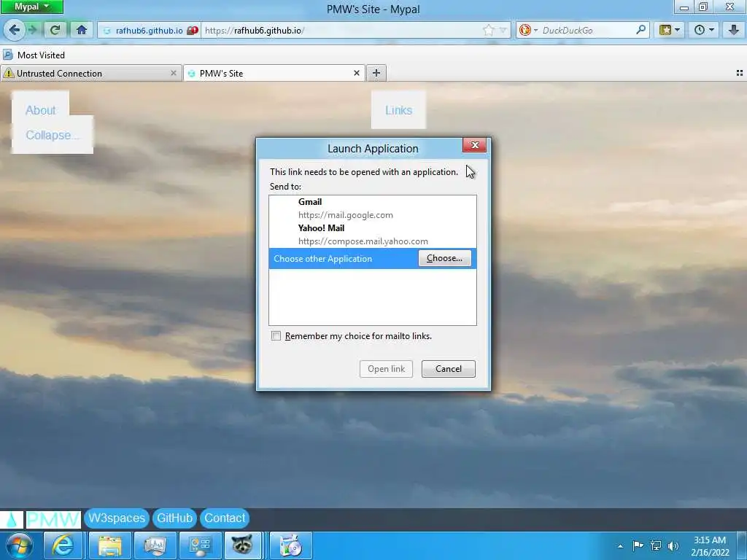This screenshot has height=560, width=747.
Task: Click the Action Center flag icon
Action: [x=638, y=545]
